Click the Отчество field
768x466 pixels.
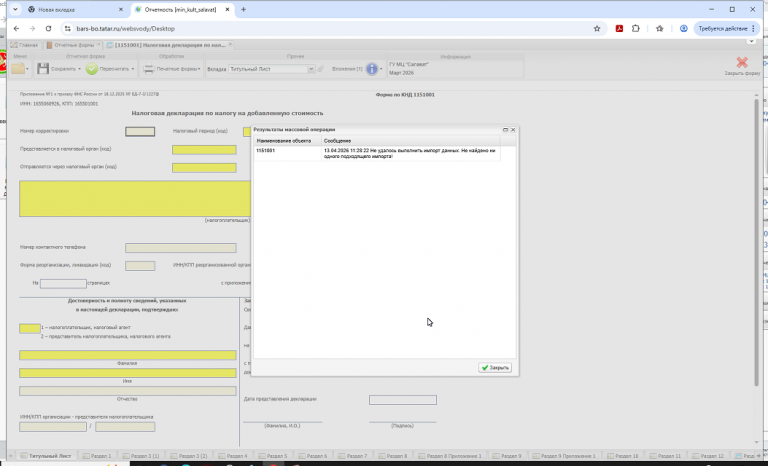(128, 391)
